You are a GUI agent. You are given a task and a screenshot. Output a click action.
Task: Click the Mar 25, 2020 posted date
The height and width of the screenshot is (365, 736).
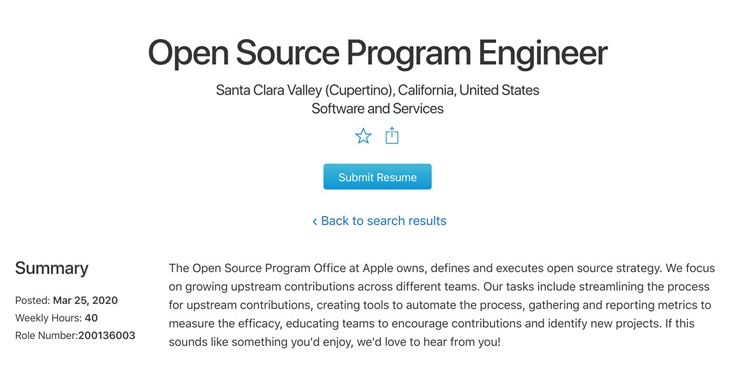click(x=85, y=300)
